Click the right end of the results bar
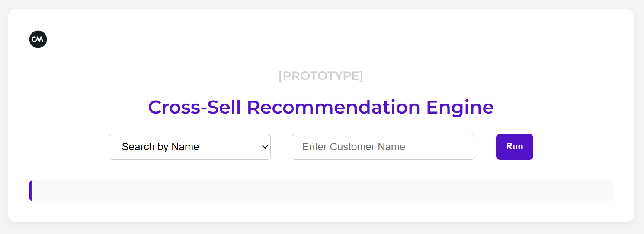This screenshot has height=234, width=644. click(608, 191)
